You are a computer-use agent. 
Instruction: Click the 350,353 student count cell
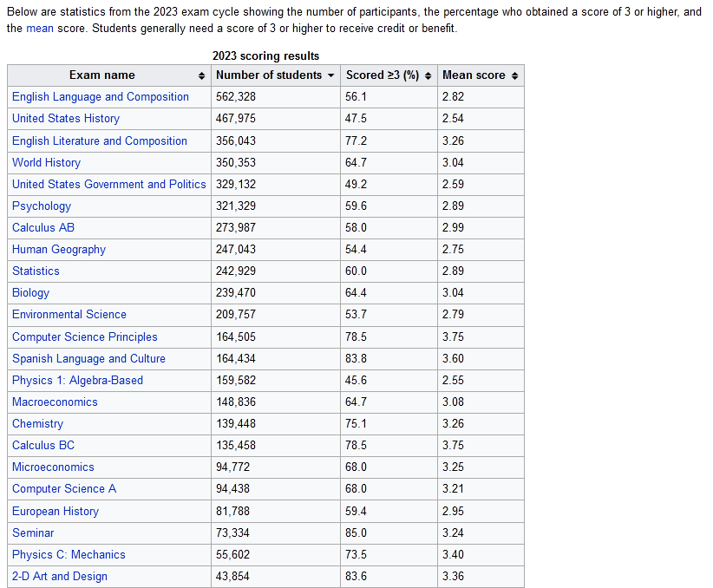pyautogui.click(x=276, y=163)
